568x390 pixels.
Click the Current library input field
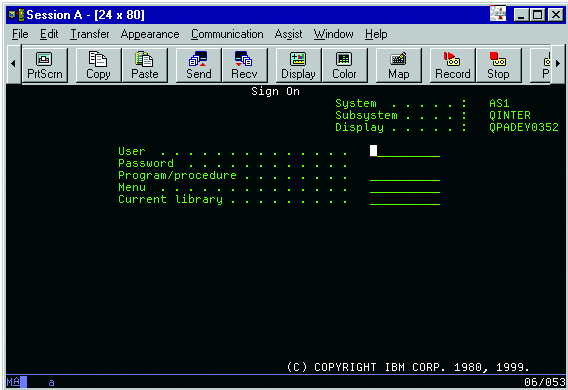point(405,199)
